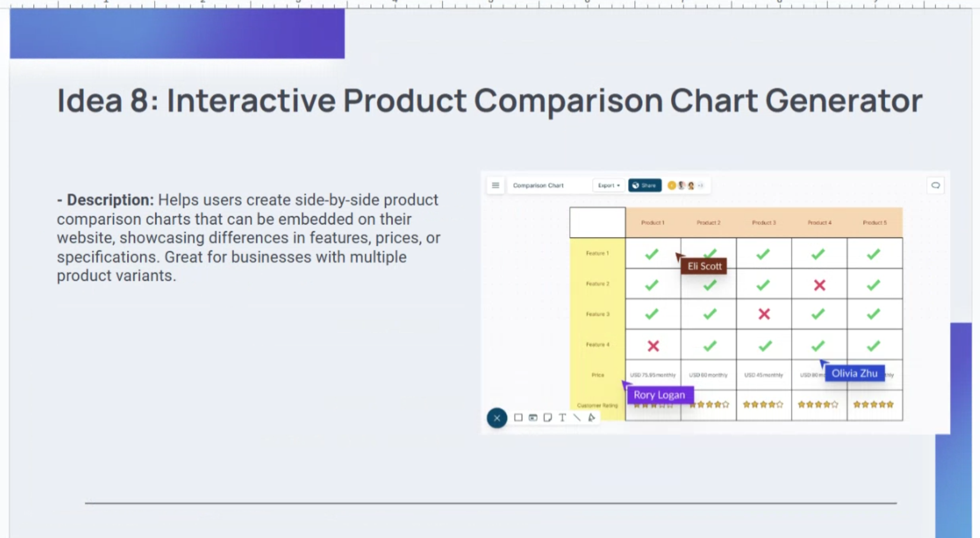Expand the Export dropdown
Screen dimensions: 980x538
click(608, 186)
